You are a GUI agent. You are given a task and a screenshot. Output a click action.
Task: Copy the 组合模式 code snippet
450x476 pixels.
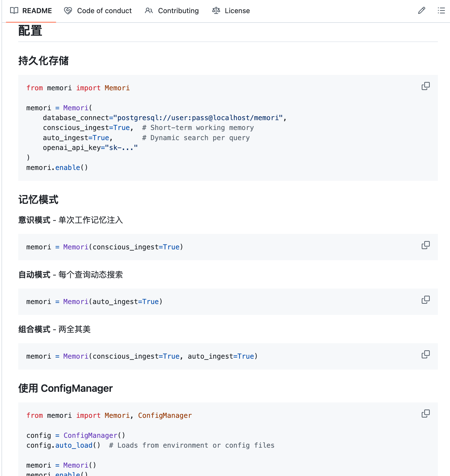click(x=426, y=354)
